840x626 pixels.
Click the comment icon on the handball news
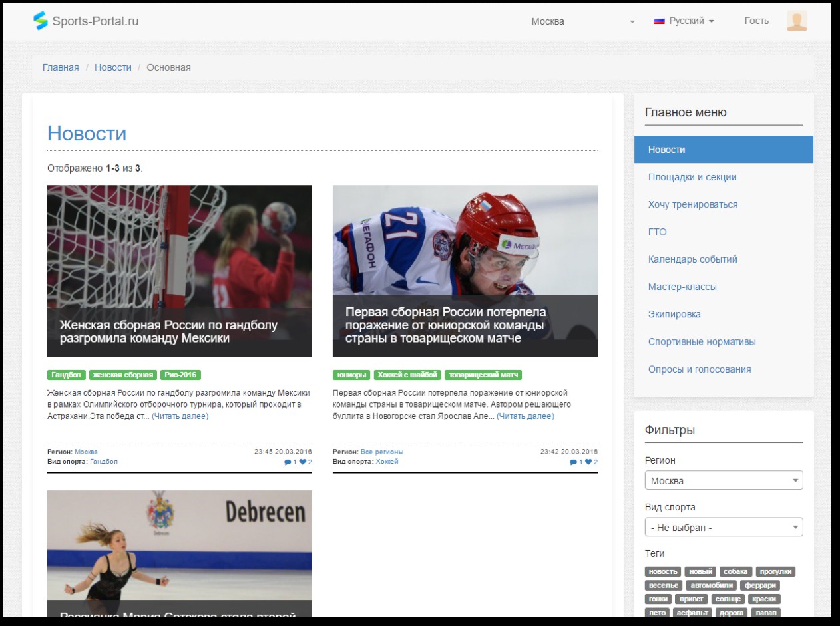[288, 462]
